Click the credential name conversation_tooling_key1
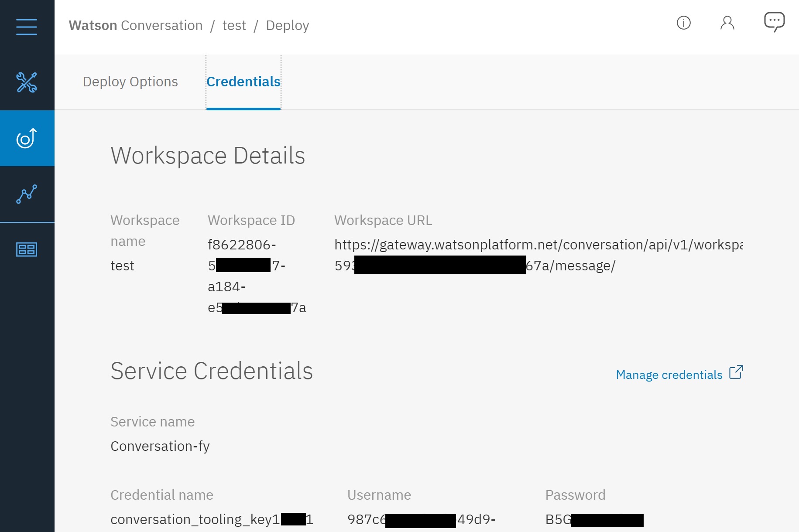 click(212, 519)
